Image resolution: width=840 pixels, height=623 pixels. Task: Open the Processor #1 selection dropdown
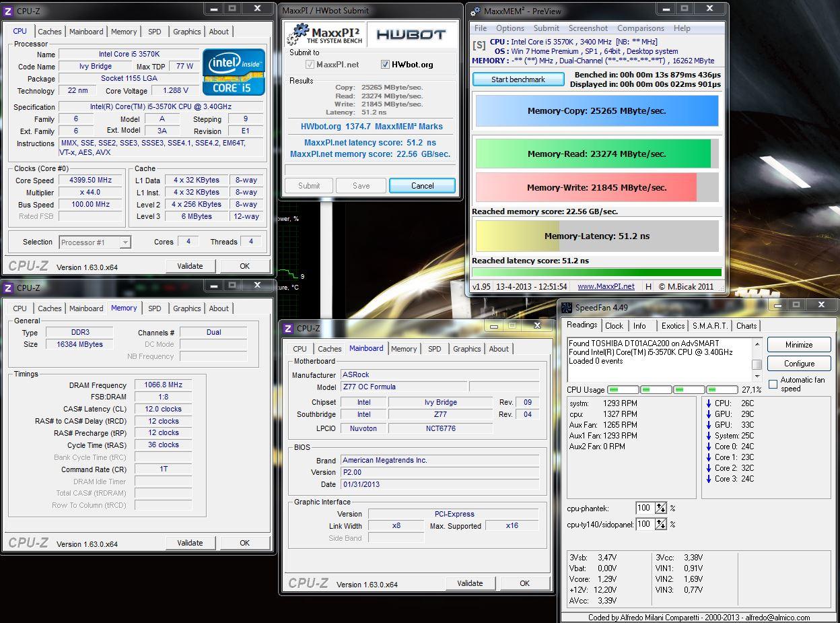point(95,242)
